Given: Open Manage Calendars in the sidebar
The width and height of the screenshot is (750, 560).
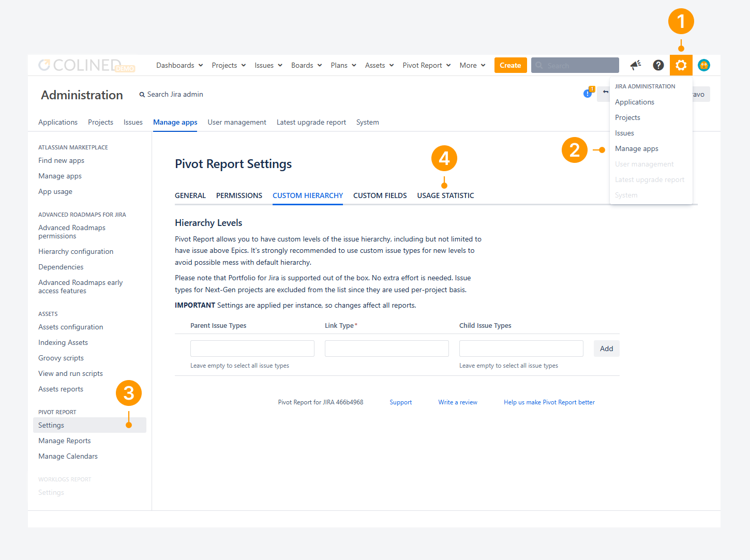Looking at the screenshot, I should pyautogui.click(x=68, y=456).
